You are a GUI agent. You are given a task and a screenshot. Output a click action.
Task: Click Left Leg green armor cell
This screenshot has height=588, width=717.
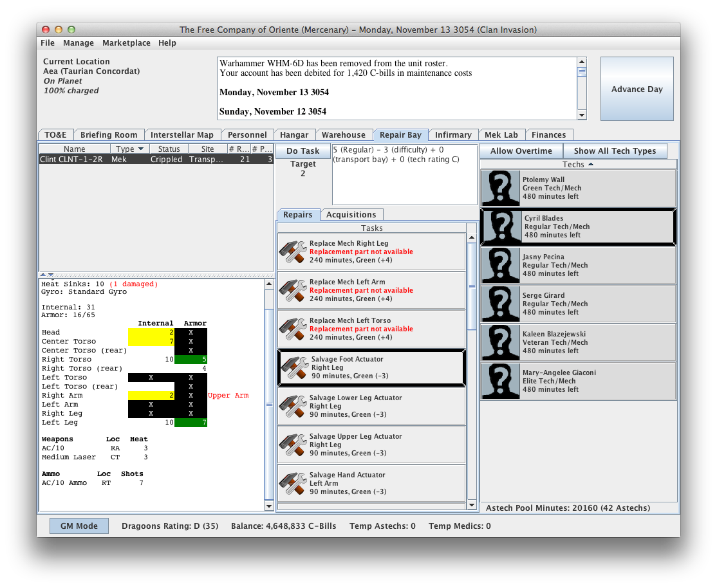pos(191,423)
